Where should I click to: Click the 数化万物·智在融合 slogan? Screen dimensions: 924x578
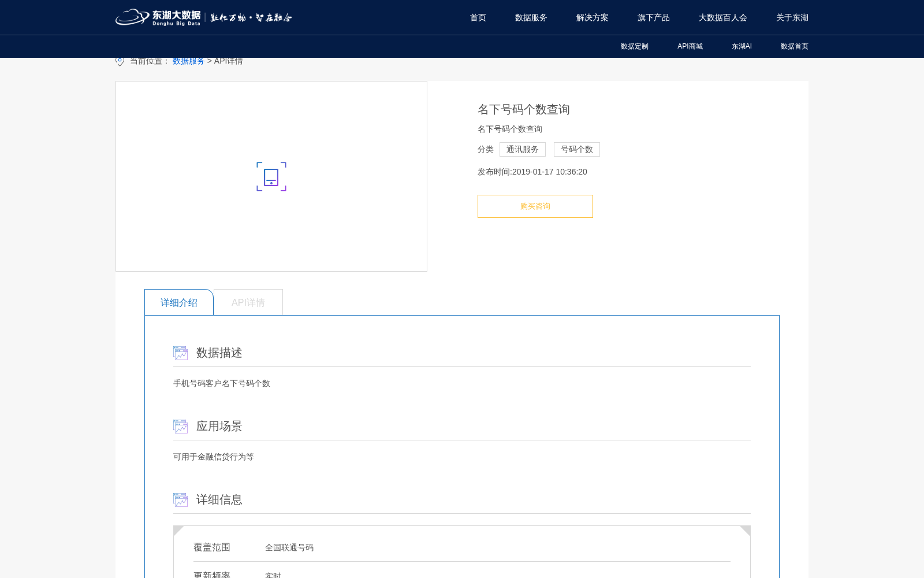coord(251,18)
